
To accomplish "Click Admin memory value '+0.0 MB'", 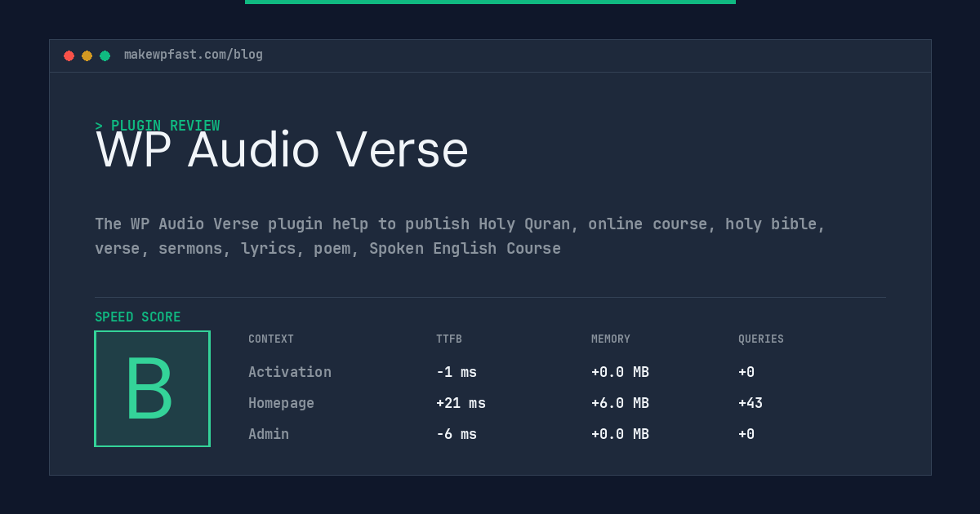I will 620,434.
